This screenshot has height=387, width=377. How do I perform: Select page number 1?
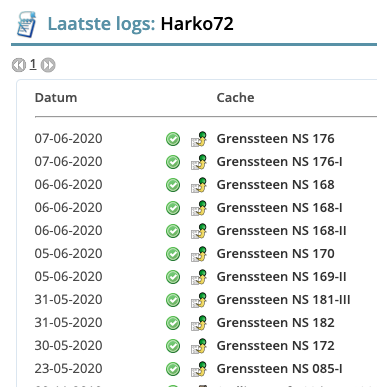pos(33,64)
